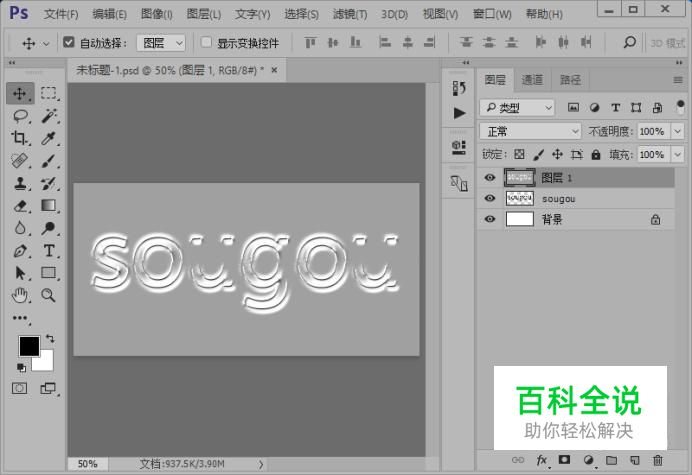Viewport: 692px width, 475px height.
Task: Select the Crop tool
Action: 19,138
